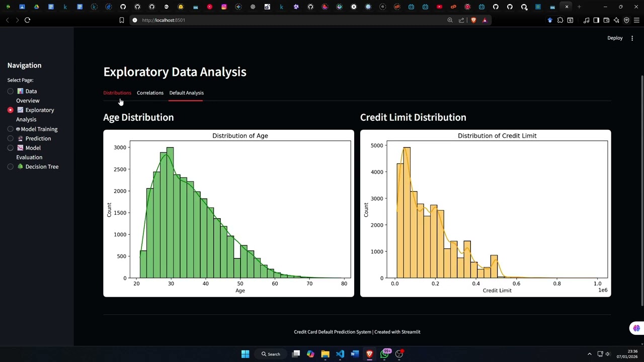Click the Distribution of Age chart

228,213
